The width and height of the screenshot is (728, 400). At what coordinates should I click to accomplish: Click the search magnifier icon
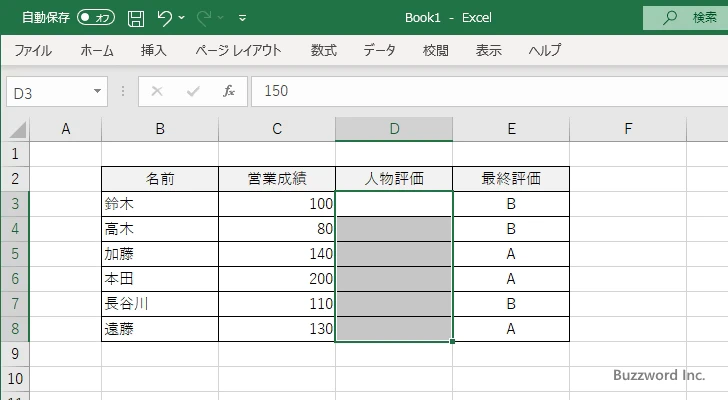pos(670,18)
